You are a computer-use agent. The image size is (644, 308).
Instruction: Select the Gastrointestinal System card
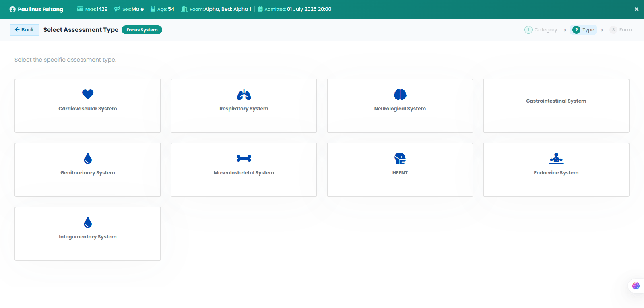(556, 105)
